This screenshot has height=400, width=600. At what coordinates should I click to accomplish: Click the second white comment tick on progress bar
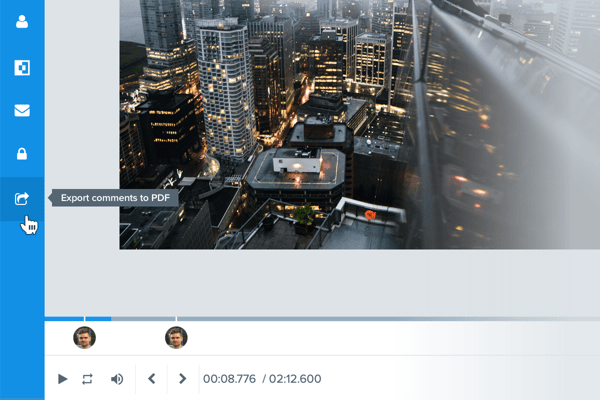[x=176, y=319]
